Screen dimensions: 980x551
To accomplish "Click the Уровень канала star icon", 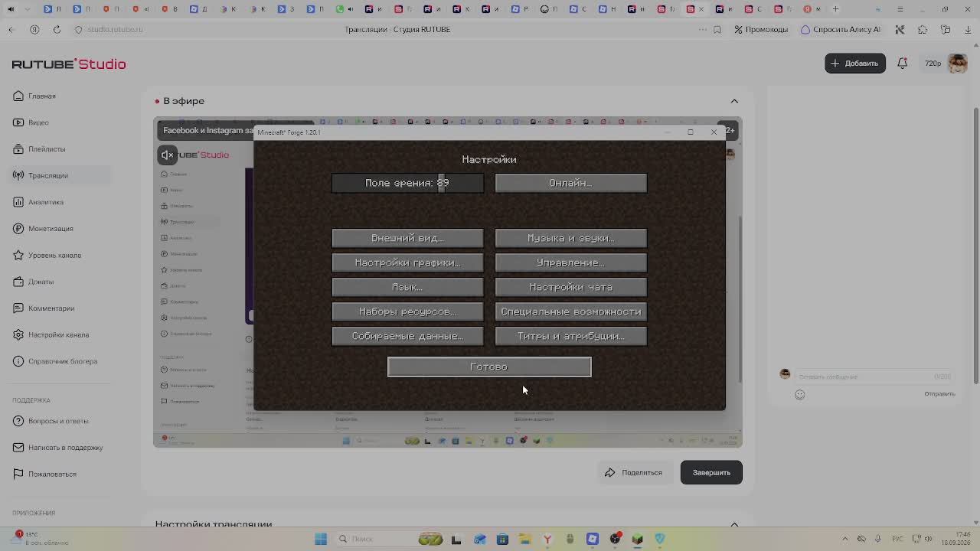I will pos(18,255).
